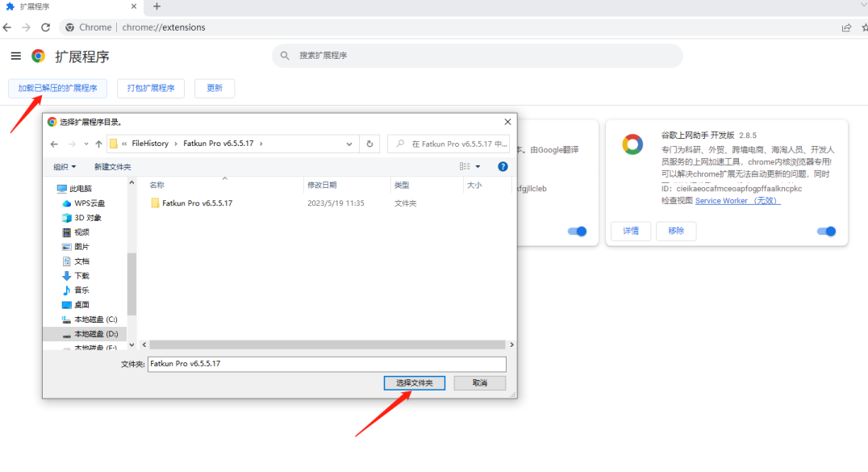Change view layout icon in dialog
Image resolution: width=868 pixels, height=472 pixels.
point(465,167)
